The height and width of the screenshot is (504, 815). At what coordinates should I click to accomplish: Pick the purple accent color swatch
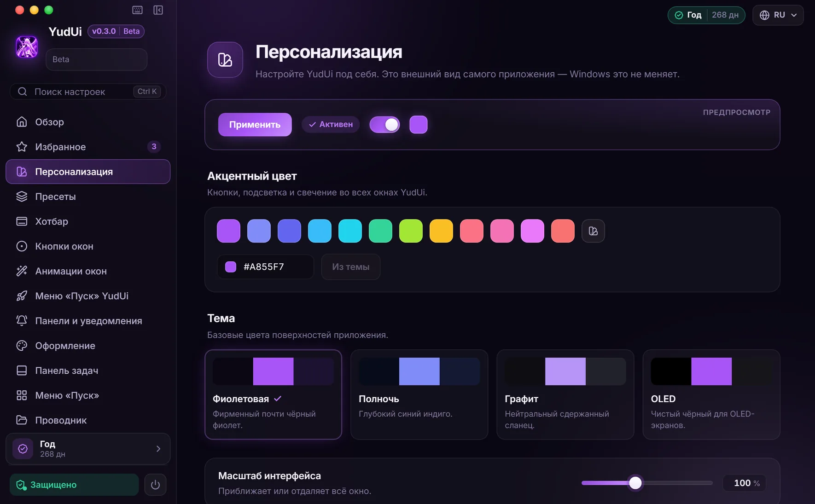click(228, 231)
